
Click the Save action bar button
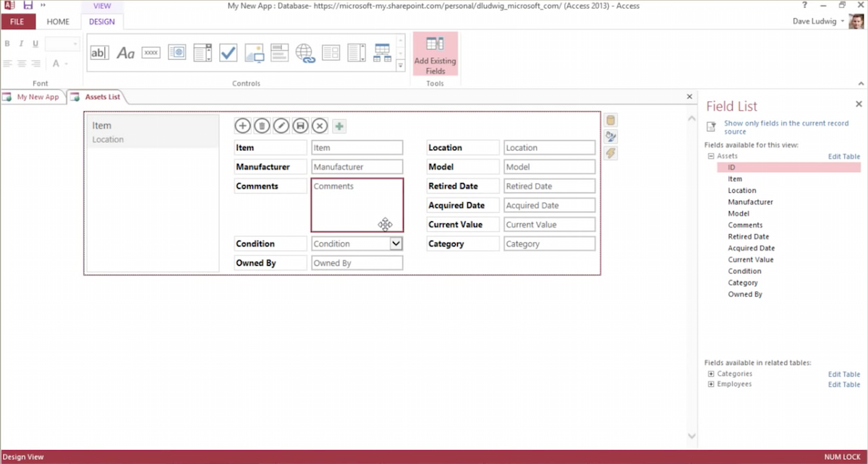point(300,126)
